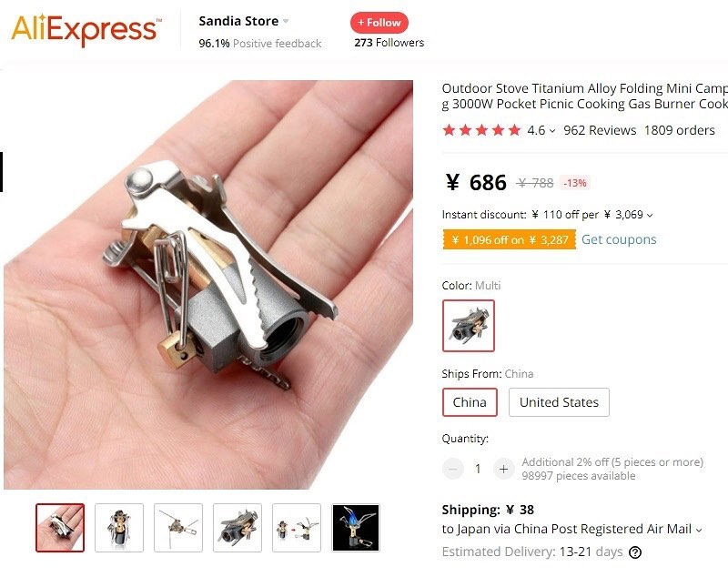Select China as ship-from location

click(x=470, y=402)
